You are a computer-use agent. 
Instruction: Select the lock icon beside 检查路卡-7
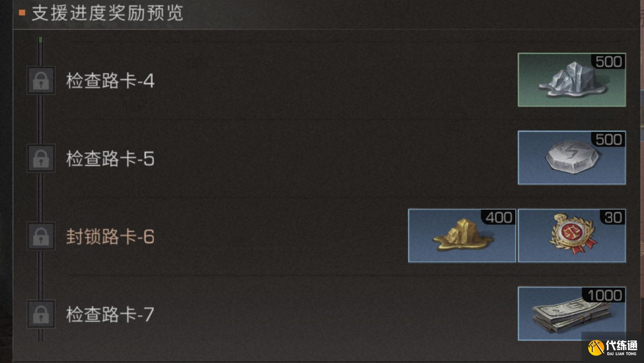(x=41, y=314)
